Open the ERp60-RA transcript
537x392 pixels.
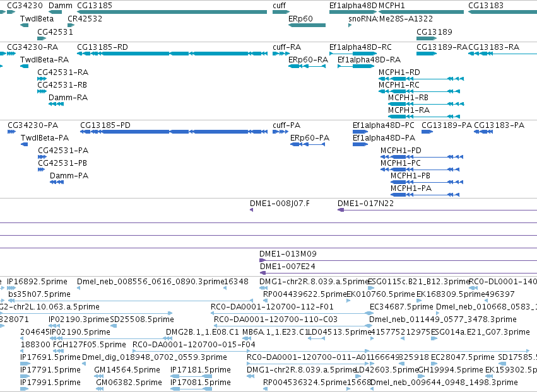point(307,66)
